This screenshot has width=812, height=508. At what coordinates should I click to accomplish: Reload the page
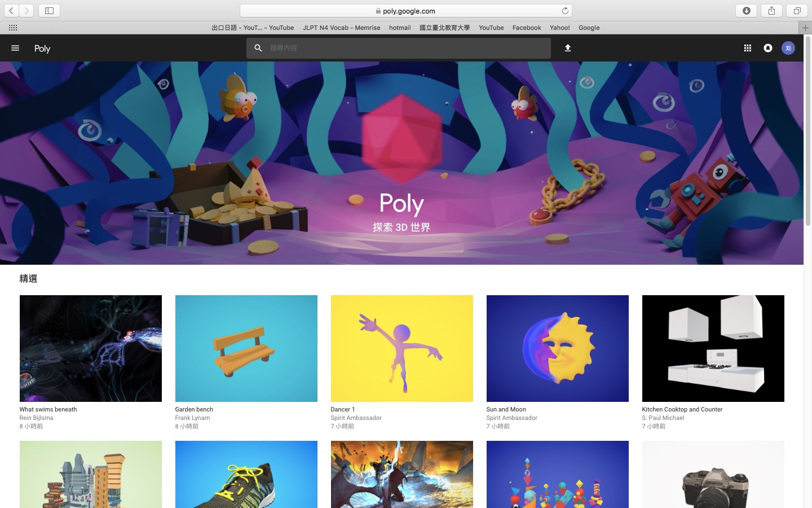pyautogui.click(x=565, y=11)
